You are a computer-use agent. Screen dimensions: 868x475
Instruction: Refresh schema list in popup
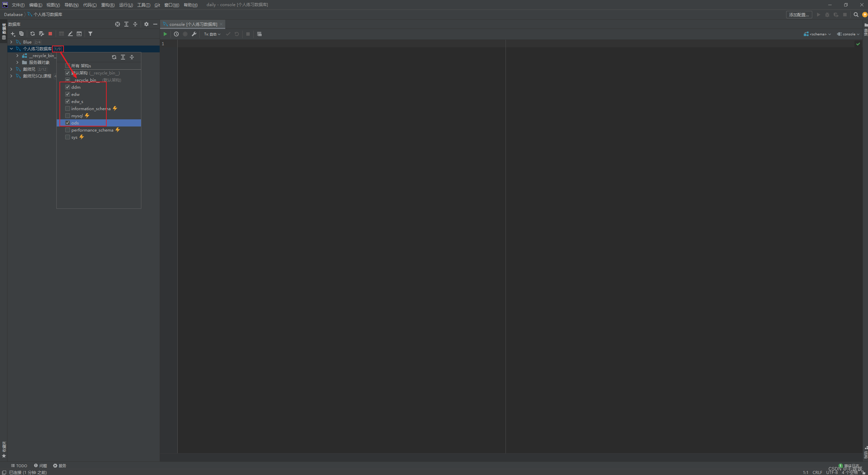(x=114, y=57)
